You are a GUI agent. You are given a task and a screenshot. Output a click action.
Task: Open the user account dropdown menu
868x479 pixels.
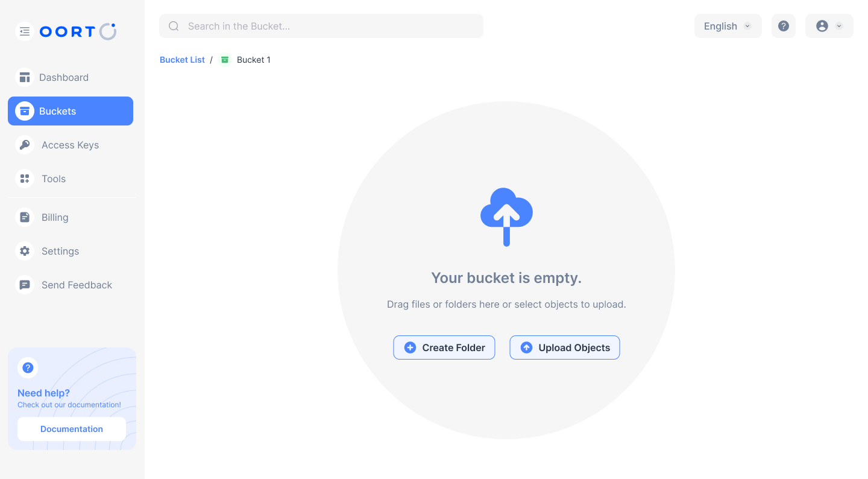[x=829, y=26]
